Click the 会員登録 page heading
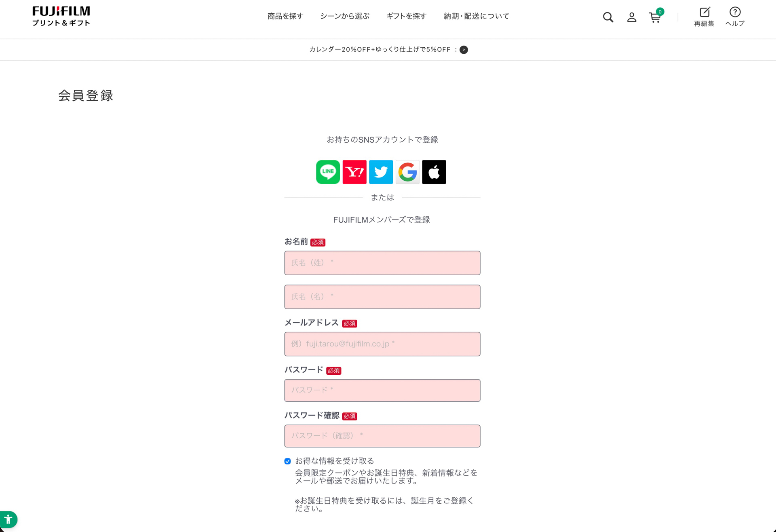This screenshot has height=532, width=776. tap(86, 95)
